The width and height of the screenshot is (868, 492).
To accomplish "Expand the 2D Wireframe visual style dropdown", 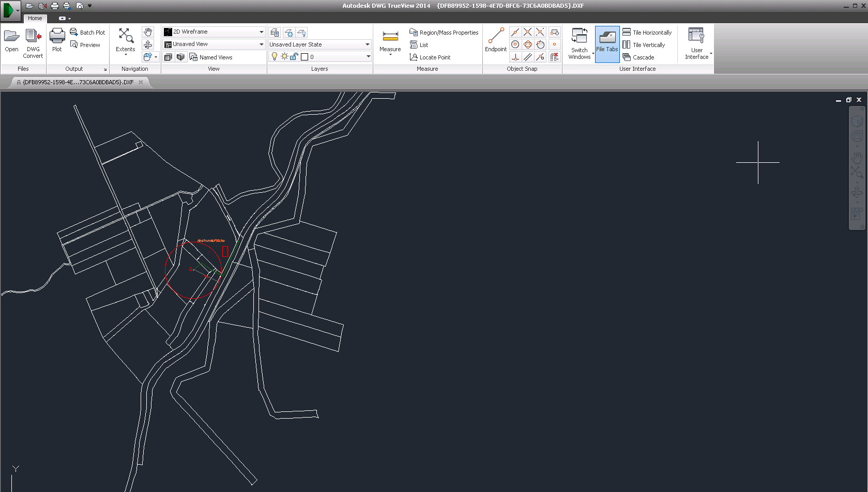I will pos(261,32).
